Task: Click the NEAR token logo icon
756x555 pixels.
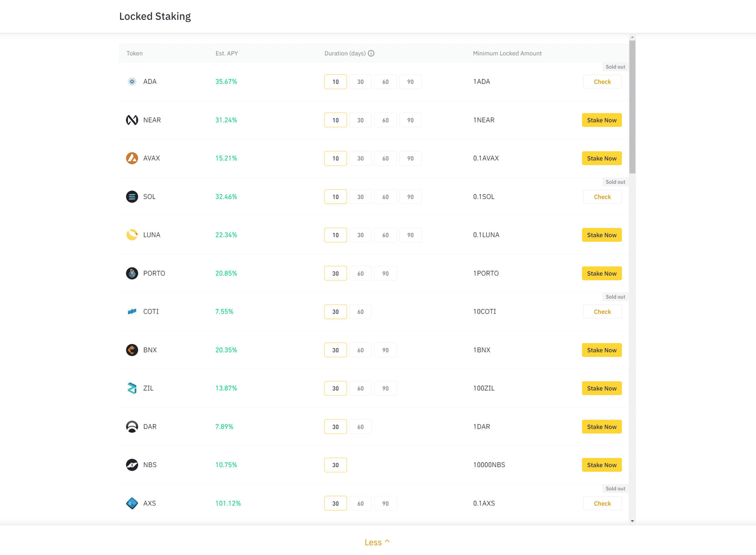Action: pos(132,120)
